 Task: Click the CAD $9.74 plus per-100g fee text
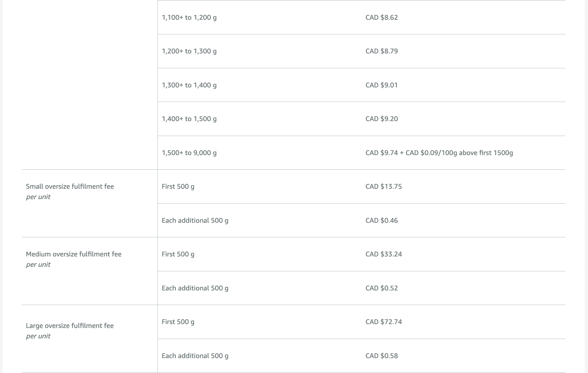click(439, 153)
